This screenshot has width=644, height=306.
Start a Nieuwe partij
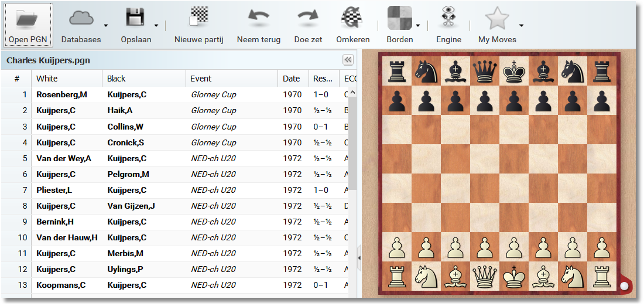pos(199,18)
